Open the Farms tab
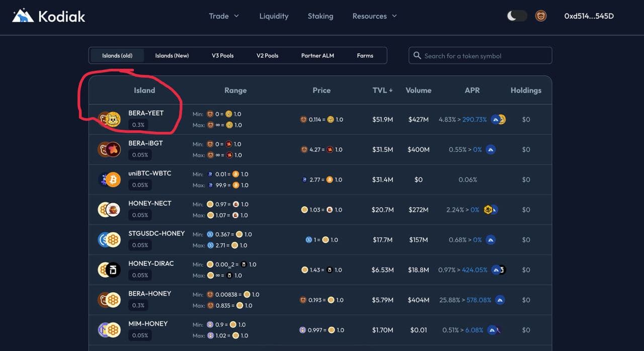Image resolution: width=644 pixels, height=351 pixels. [365, 55]
